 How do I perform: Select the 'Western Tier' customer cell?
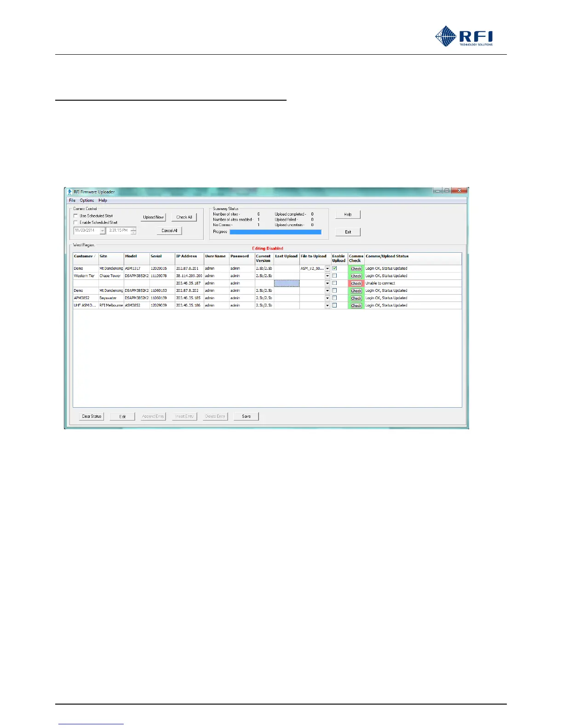pyautogui.click(x=86, y=276)
